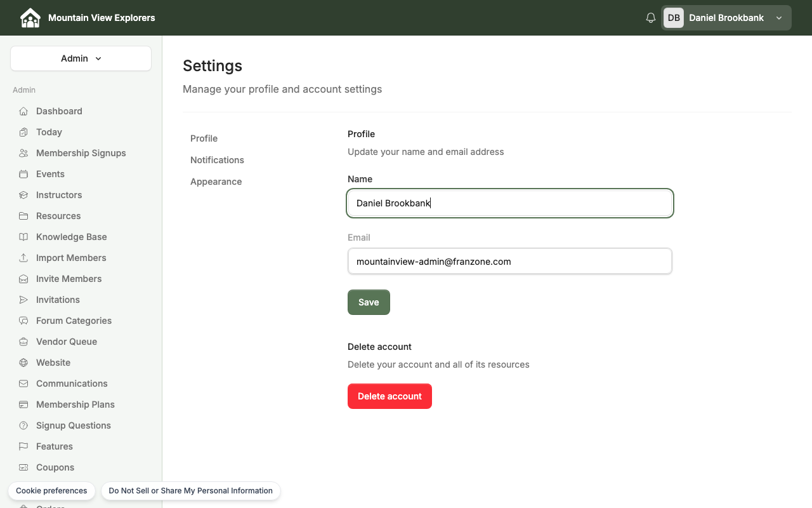Open Communications in the sidebar
This screenshot has width=812, height=508.
[72, 384]
